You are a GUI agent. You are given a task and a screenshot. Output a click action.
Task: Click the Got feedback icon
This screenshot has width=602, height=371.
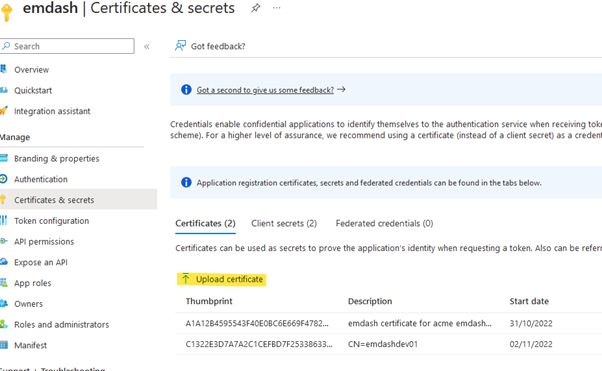[x=180, y=46]
